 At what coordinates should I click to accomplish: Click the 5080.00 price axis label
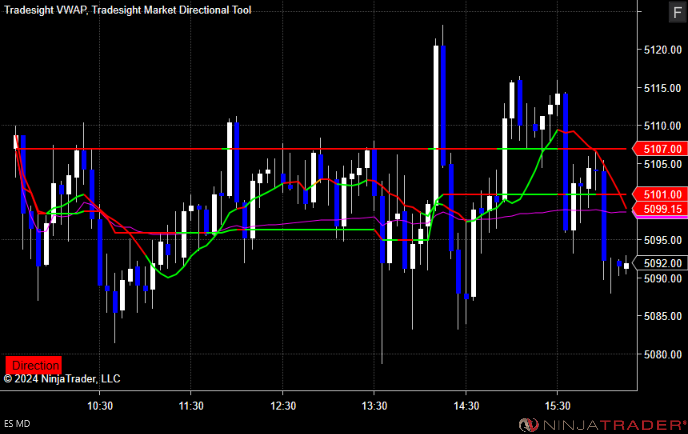click(x=663, y=354)
